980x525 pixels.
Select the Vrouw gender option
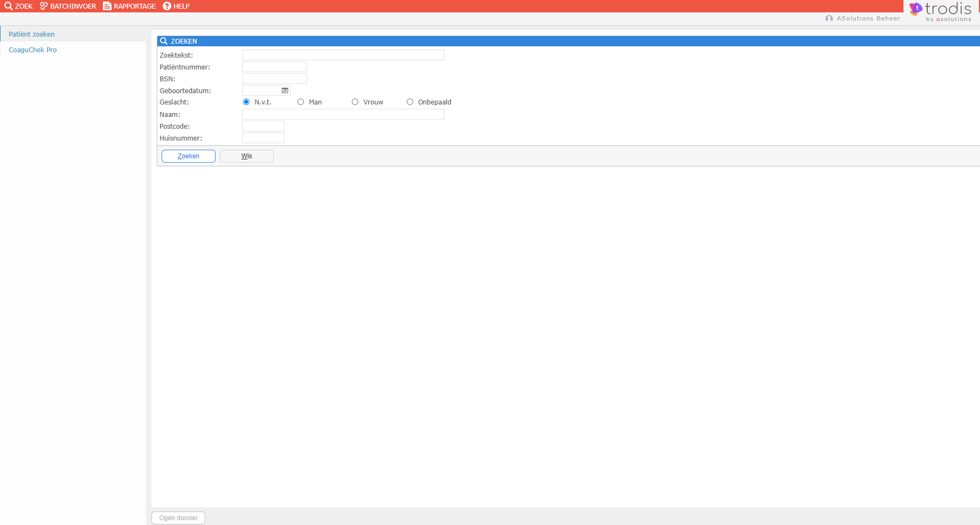(355, 102)
